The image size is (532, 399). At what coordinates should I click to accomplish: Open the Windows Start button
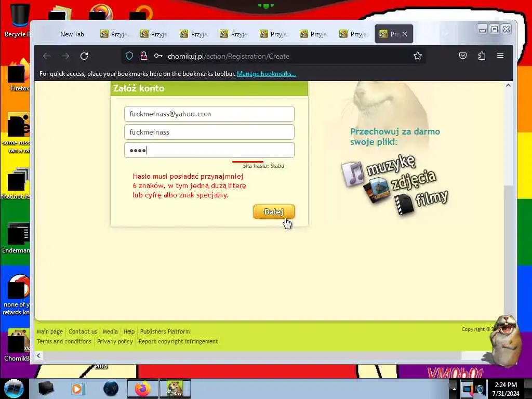(x=14, y=389)
